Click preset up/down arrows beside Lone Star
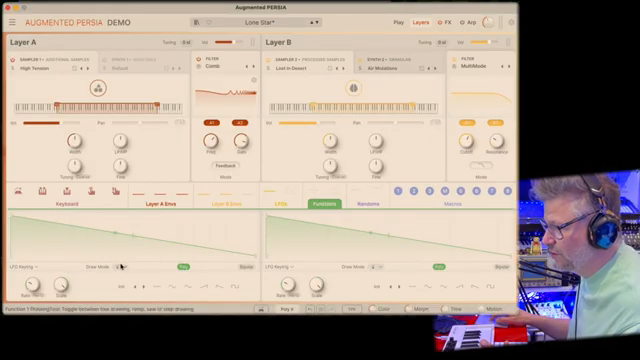This screenshot has height=360, width=640. pyautogui.click(x=314, y=22)
